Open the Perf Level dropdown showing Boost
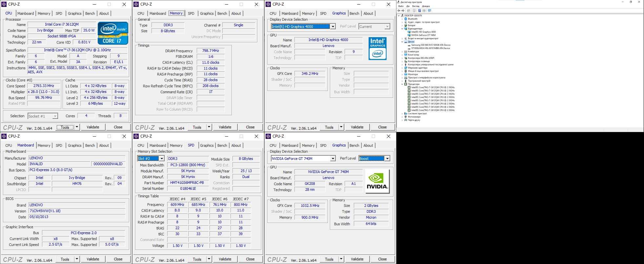 tap(387, 159)
